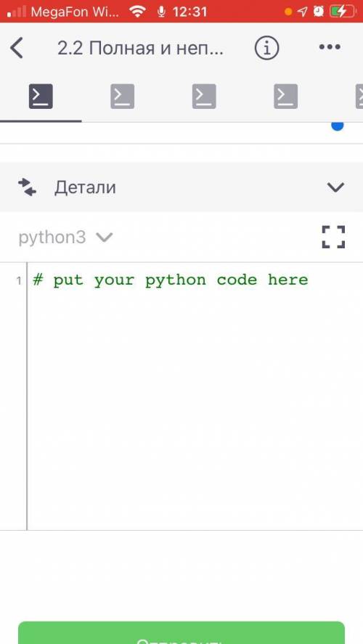Tap the swap arrows icon beside Детали
This screenshot has width=363, height=644.
tap(27, 187)
